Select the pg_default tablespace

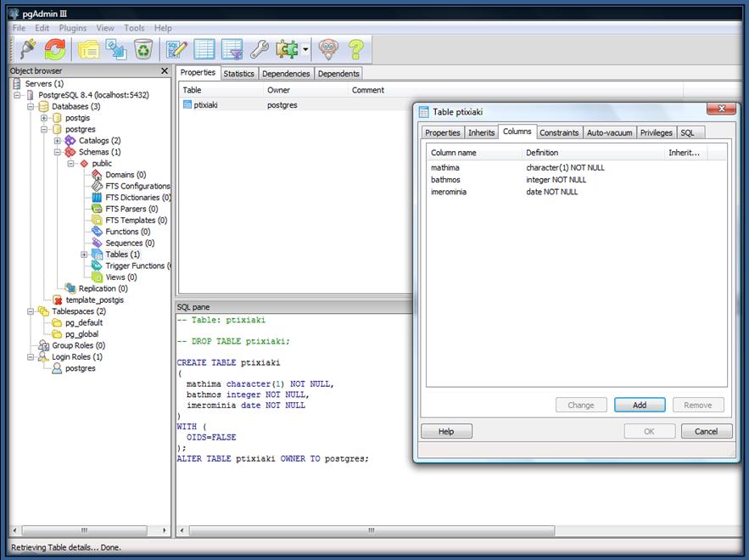coord(84,323)
